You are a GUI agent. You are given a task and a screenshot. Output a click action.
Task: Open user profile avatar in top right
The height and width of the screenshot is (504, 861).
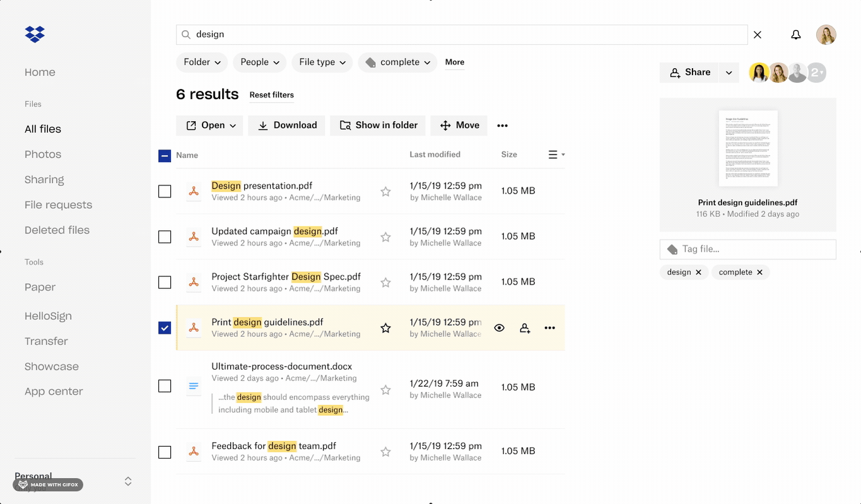(x=826, y=35)
